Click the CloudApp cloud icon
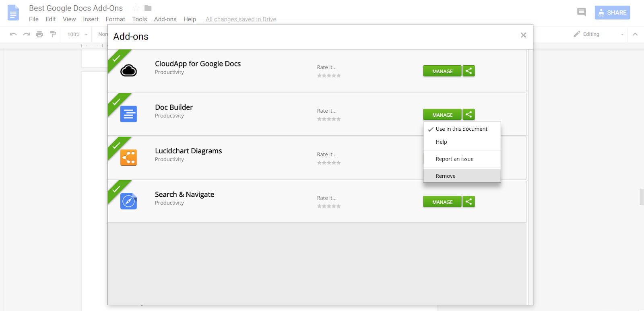Image resolution: width=644 pixels, height=311 pixels. click(129, 70)
